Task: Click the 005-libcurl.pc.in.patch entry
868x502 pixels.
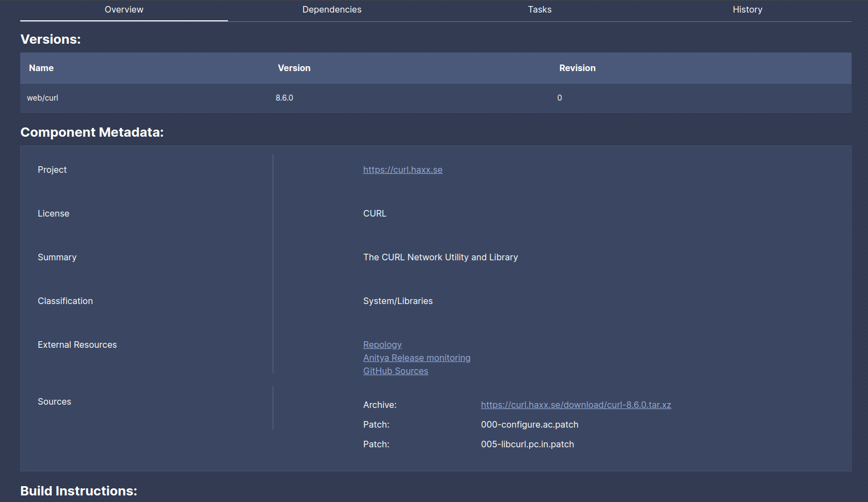Action: [527, 445]
